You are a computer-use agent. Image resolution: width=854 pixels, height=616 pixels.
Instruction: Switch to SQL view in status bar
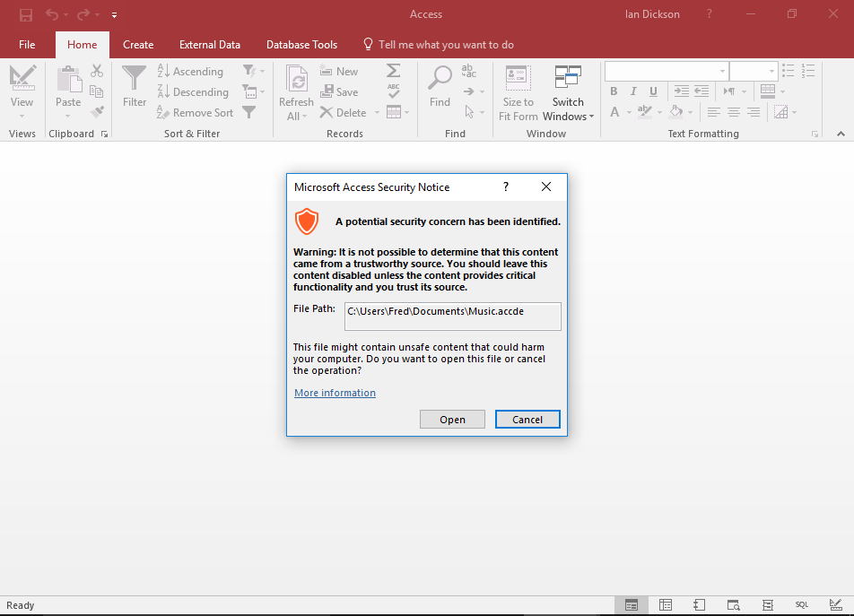pos(802,605)
